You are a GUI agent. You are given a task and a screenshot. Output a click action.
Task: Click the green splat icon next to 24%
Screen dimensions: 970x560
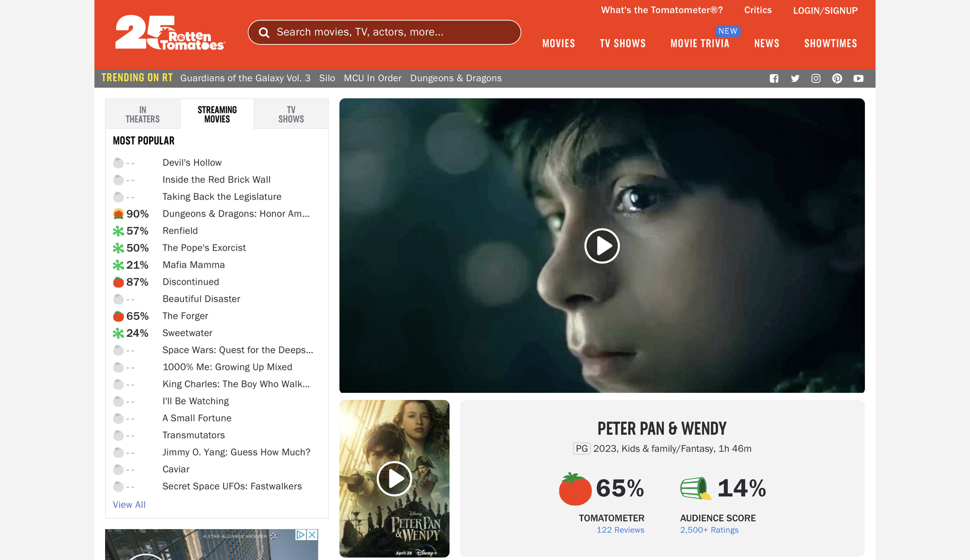118,333
